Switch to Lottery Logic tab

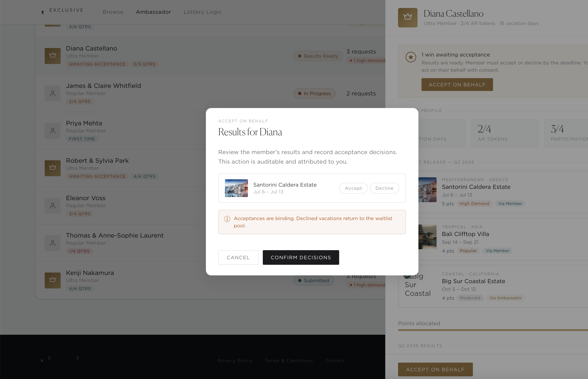(203, 12)
